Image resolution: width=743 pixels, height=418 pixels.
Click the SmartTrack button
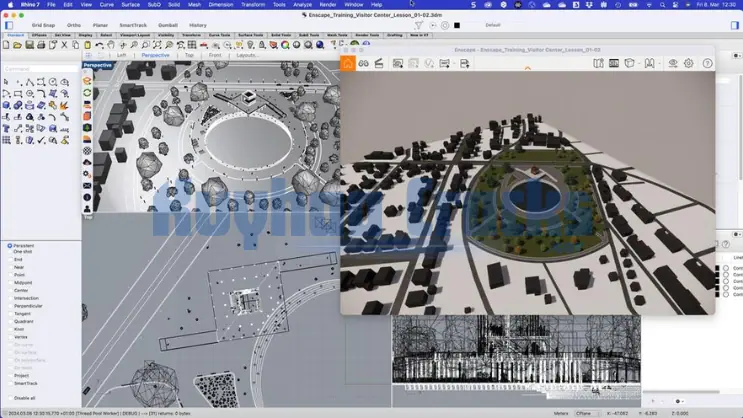tap(132, 25)
